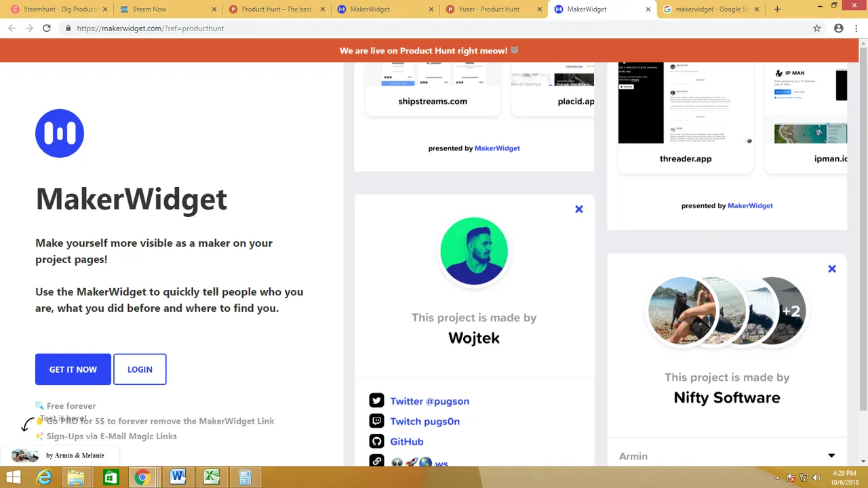Viewport: 868px width, 488px height.
Task: Close the Wojtek widget card
Action: point(579,209)
